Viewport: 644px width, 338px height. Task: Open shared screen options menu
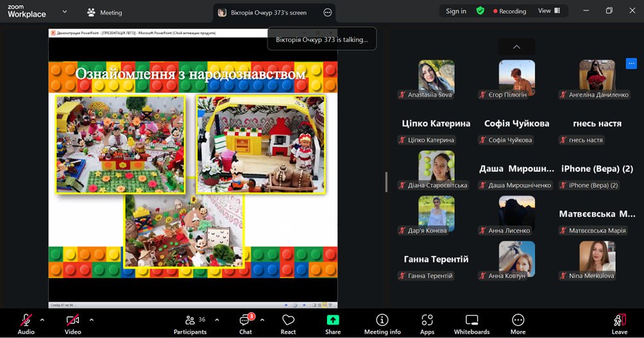coord(328,12)
